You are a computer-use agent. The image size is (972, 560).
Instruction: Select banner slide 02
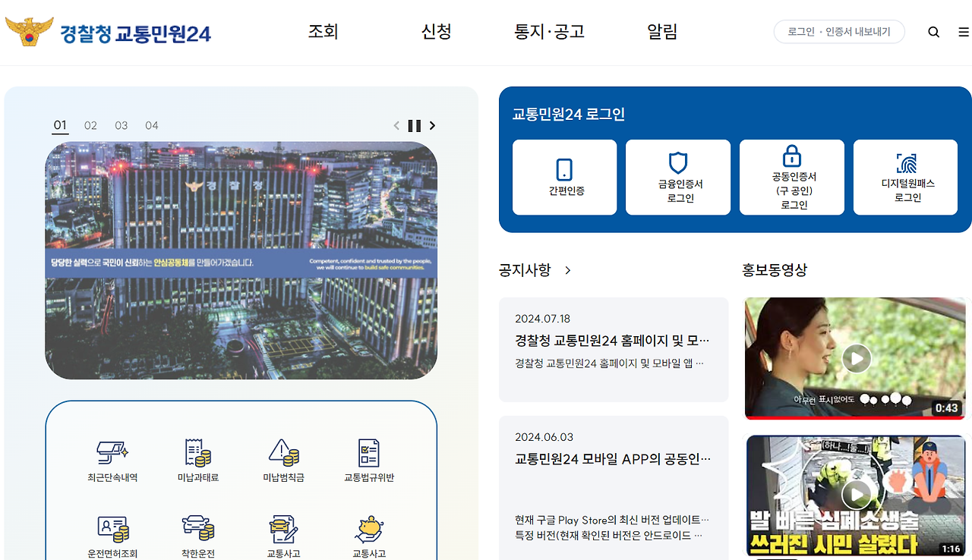click(91, 126)
